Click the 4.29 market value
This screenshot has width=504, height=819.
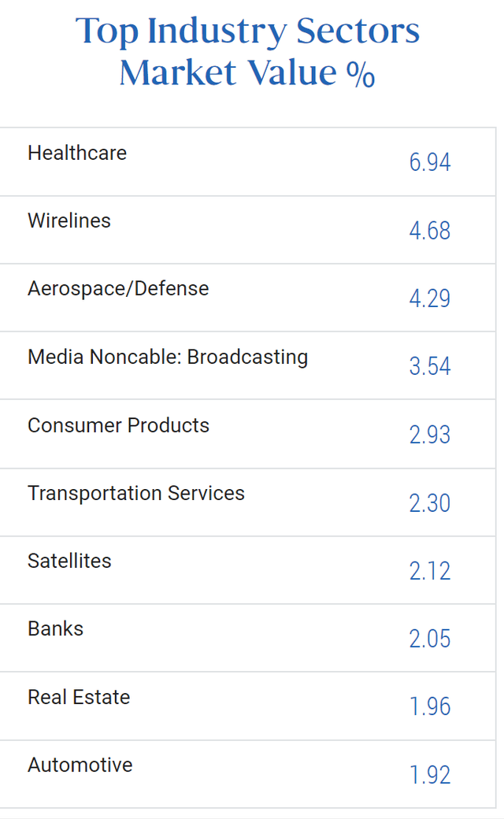(429, 298)
